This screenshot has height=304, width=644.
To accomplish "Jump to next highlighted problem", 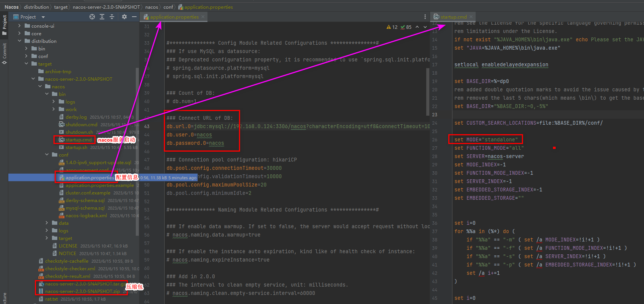I will coord(425,27).
